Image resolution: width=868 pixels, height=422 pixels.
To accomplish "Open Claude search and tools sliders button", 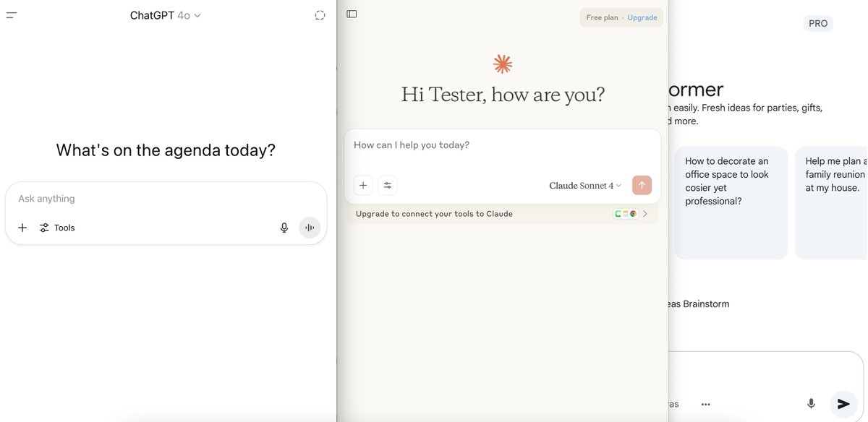I will [x=388, y=185].
